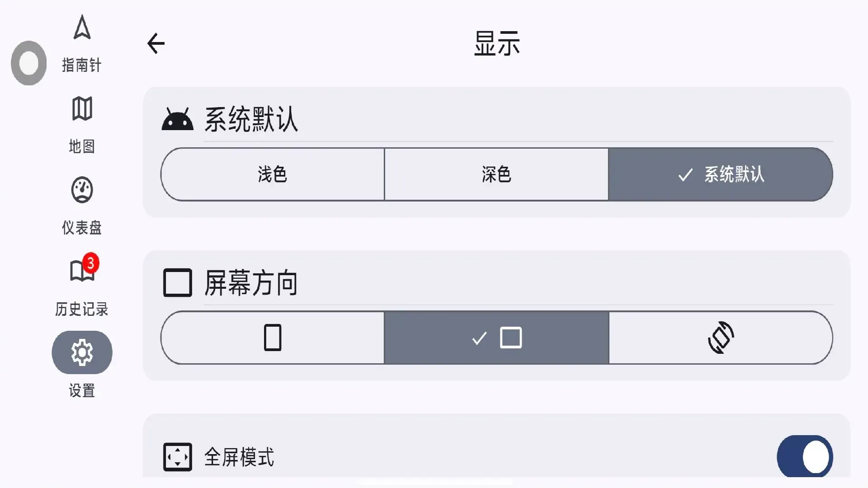Open the 地图 map icon
The image size is (868, 488).
pos(82,109)
